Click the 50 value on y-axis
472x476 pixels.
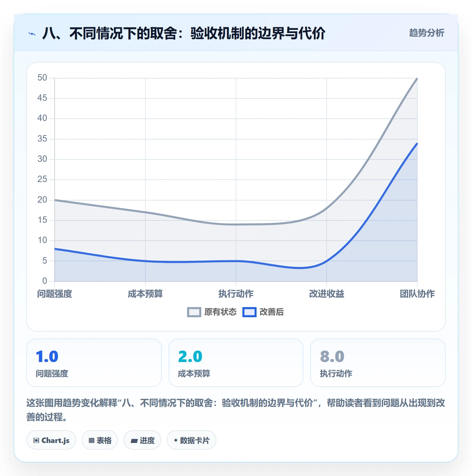click(42, 78)
